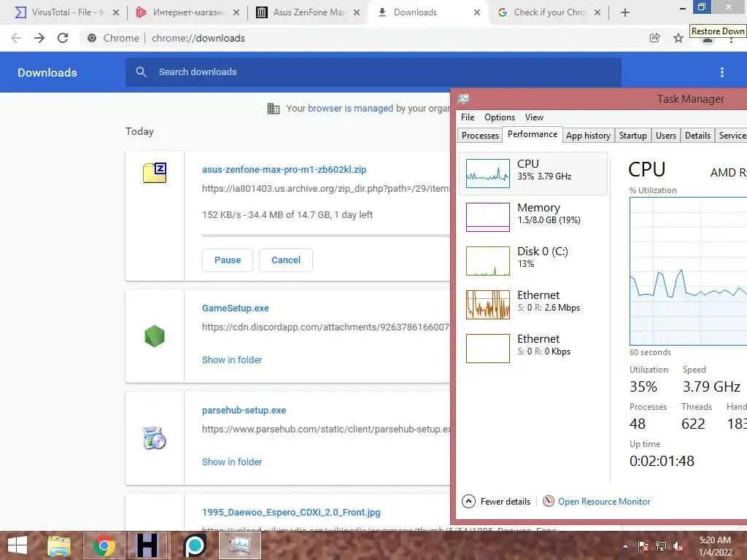Select CPU in the Performance list
The height and width of the screenshot is (560, 747).
(x=533, y=174)
